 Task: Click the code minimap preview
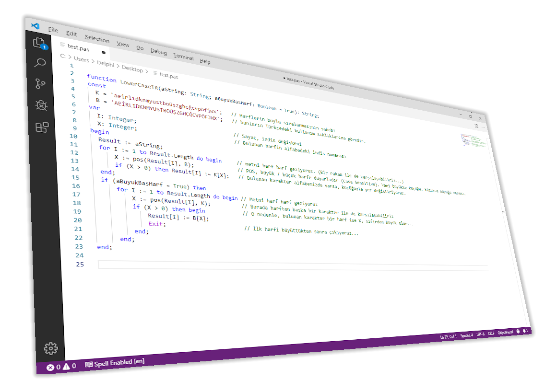[473, 140]
